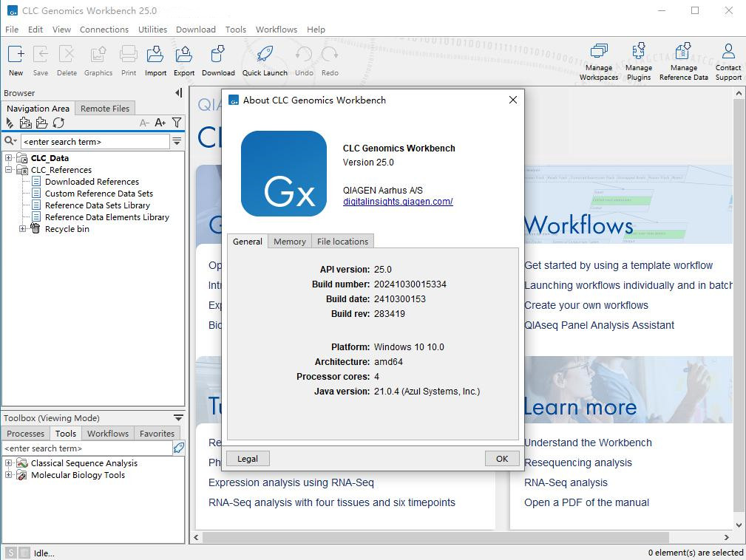Click the Toolbox search field

pyautogui.click(x=87, y=448)
